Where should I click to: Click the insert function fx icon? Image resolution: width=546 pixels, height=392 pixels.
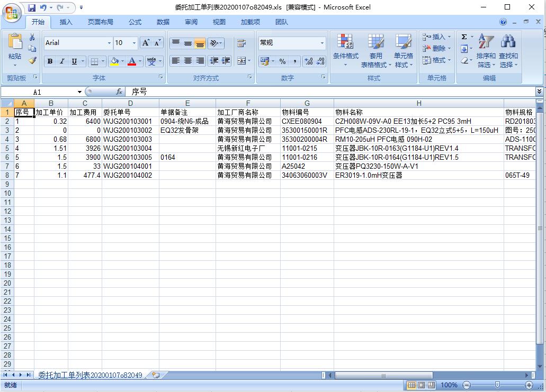[x=119, y=92]
